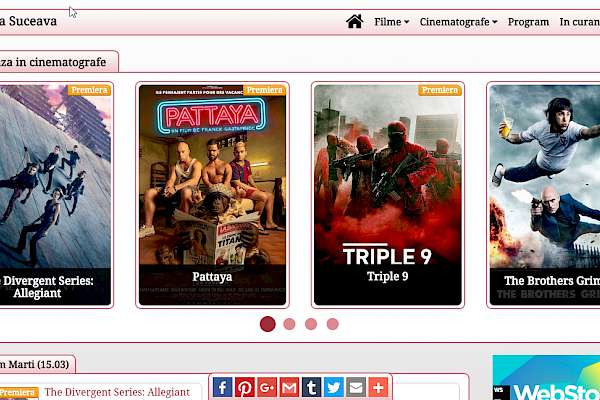Screen dimensions: 600x400
Task: Select the first carousel page dot
Action: (267, 324)
